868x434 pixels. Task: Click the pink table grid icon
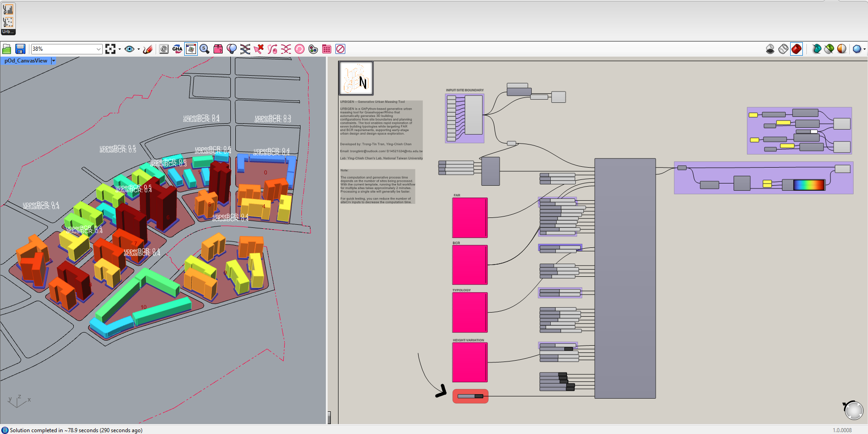(x=327, y=49)
